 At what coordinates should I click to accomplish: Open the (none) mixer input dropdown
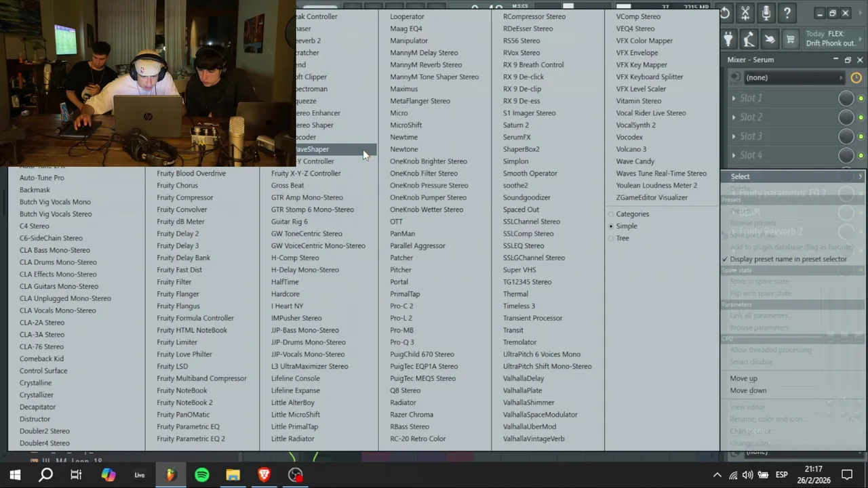click(793, 77)
